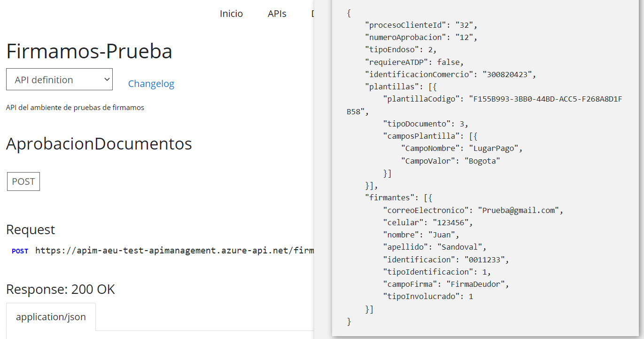
Task: Click the Changelog link
Action: click(x=151, y=84)
